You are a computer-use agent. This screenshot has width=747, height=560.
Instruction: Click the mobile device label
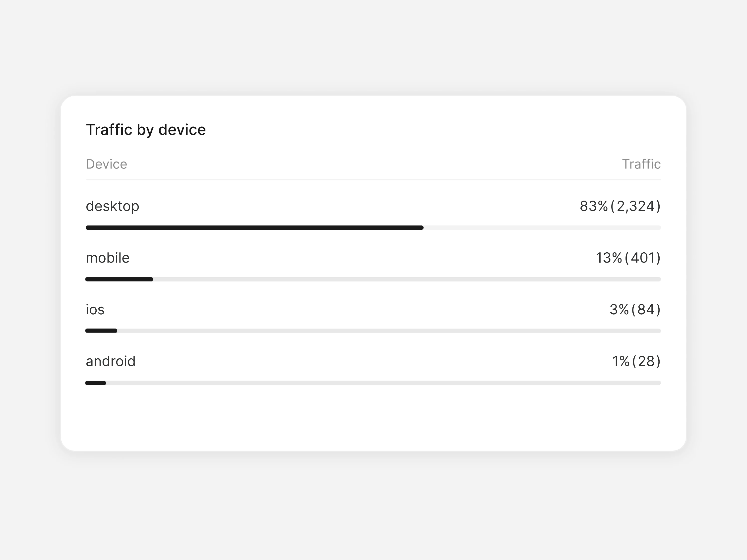[x=107, y=258]
